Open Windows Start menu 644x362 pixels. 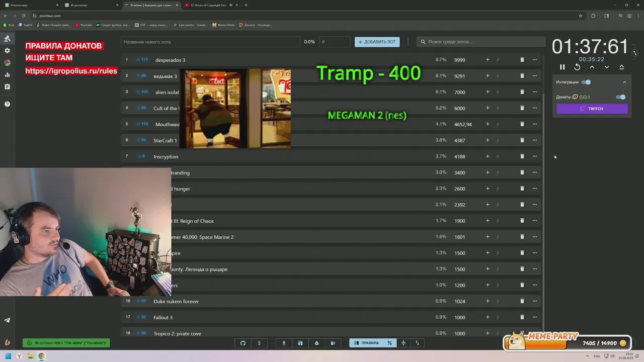[x=8, y=356]
